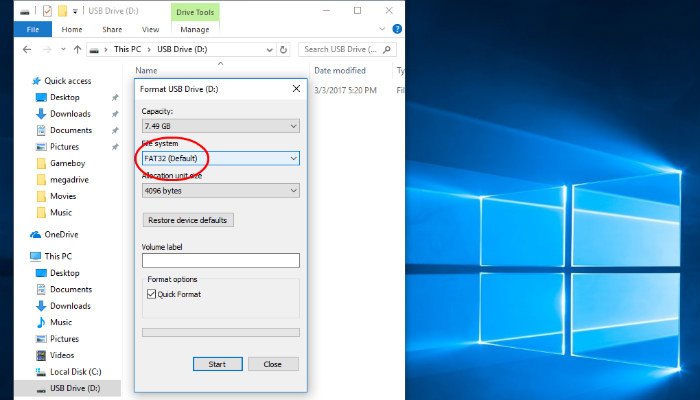Open the Customize Quick Access Toolbar dropdown

pos(75,11)
